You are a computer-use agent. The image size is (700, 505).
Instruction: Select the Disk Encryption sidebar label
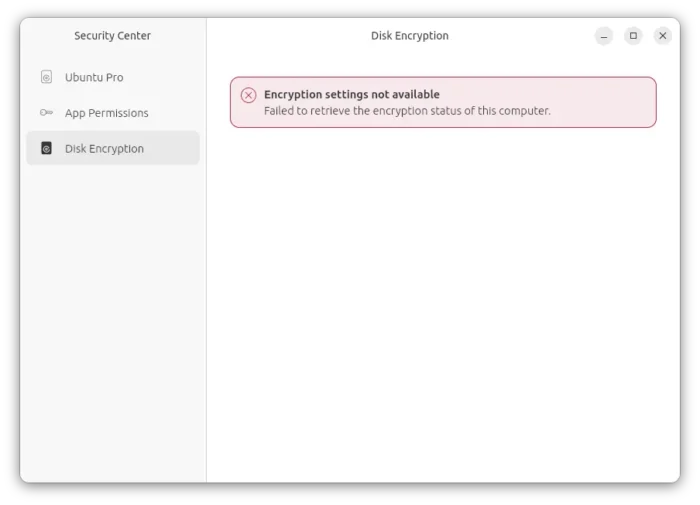click(x=104, y=149)
